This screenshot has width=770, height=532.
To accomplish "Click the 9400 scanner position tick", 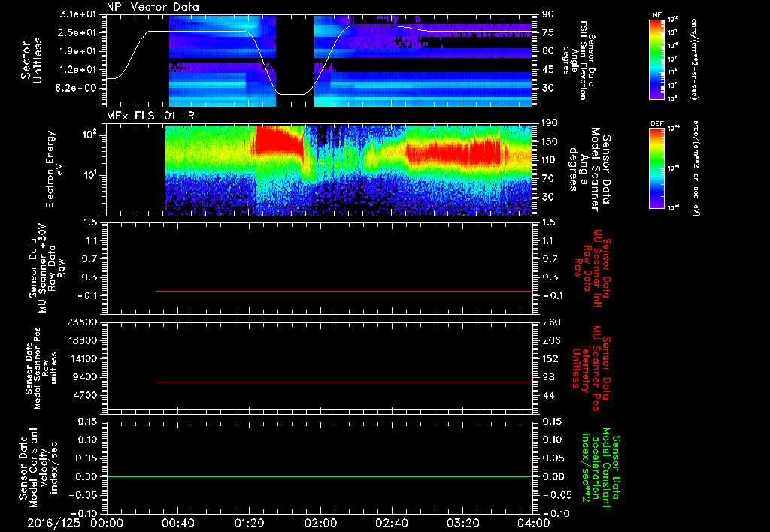I will (85, 377).
